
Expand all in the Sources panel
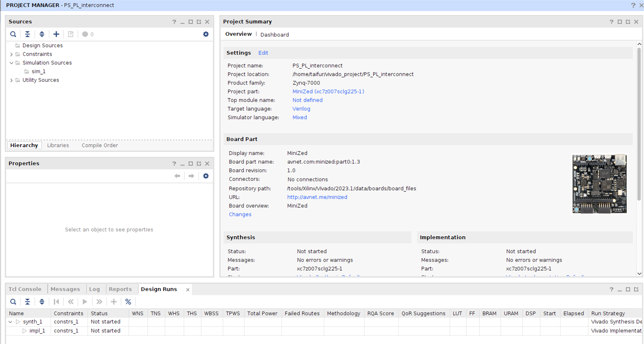click(x=42, y=34)
